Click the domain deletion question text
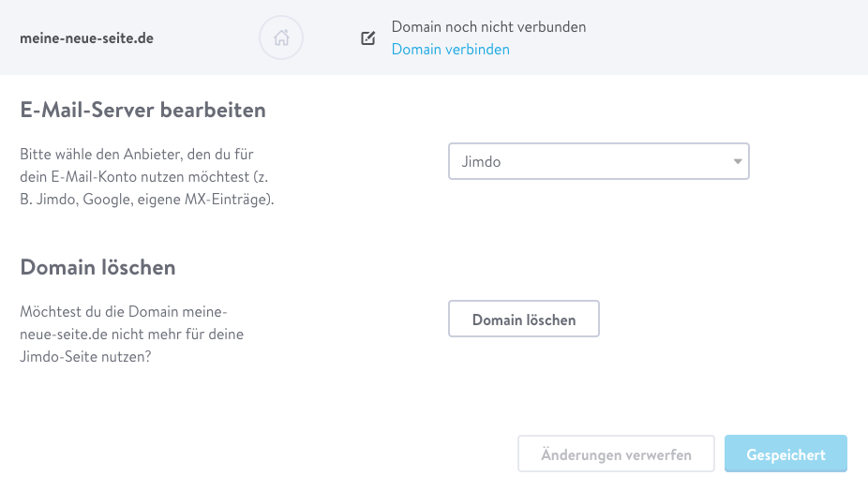Viewport: 868px width, 491px height. pos(132,334)
